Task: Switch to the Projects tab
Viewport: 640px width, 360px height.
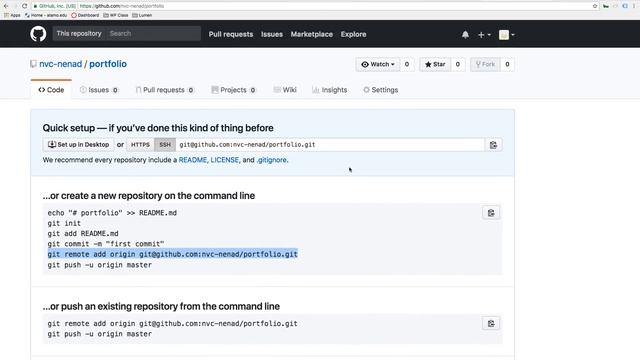Action: pos(233,90)
